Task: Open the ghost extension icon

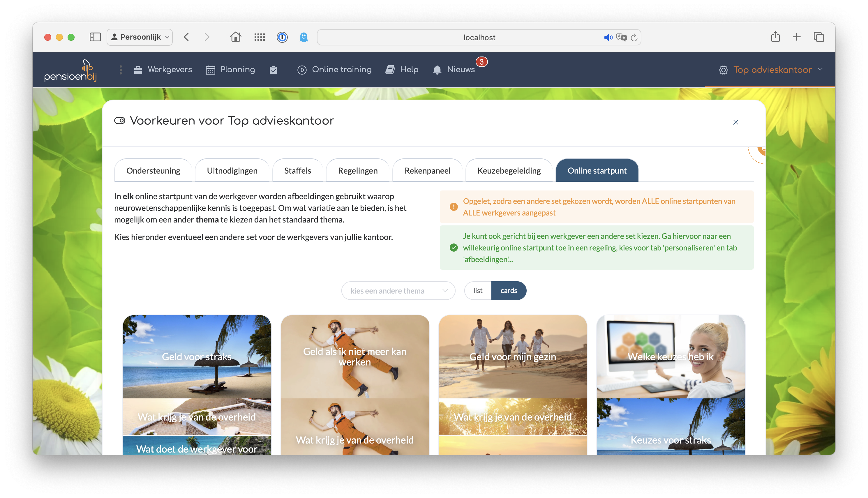Action: (304, 37)
